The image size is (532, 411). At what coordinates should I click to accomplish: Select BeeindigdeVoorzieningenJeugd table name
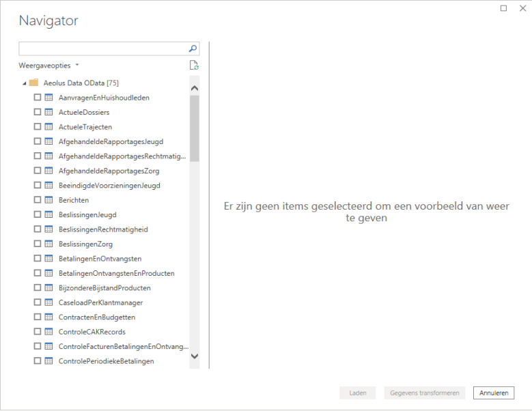(x=109, y=186)
